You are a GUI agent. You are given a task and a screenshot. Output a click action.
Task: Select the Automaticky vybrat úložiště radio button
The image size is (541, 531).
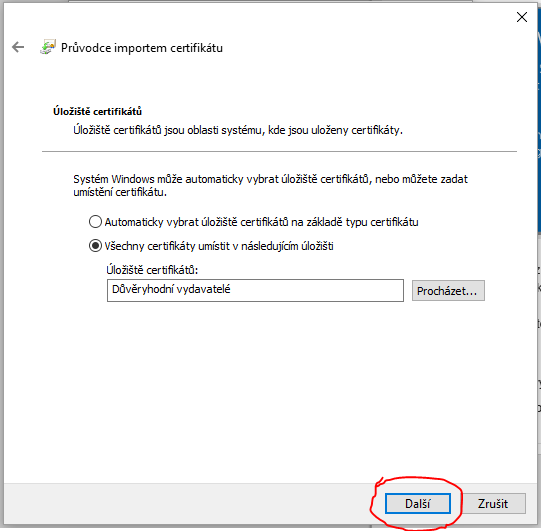95,222
